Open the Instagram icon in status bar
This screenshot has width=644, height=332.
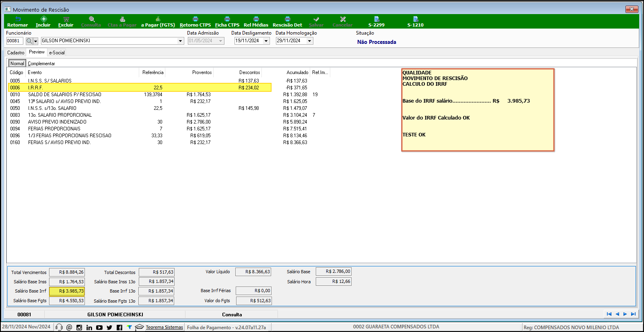[79, 328]
